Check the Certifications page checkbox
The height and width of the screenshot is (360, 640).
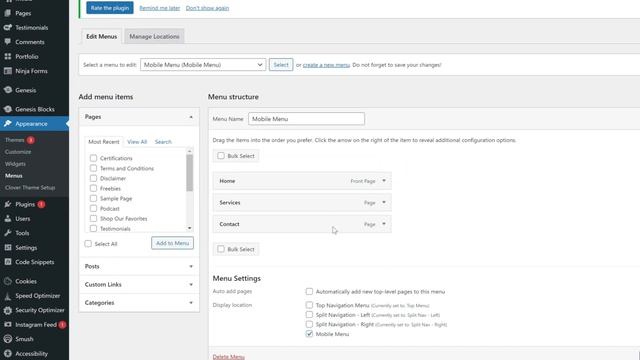click(x=93, y=158)
